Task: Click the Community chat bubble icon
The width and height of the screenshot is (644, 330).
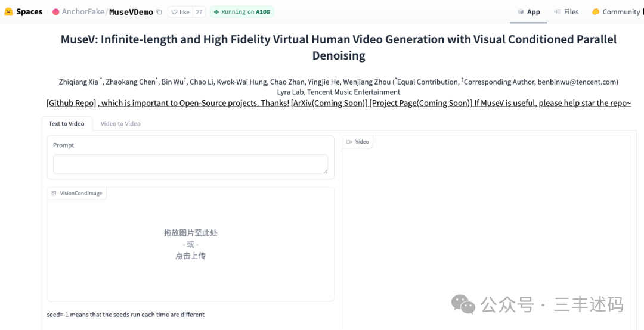Action: pyautogui.click(x=596, y=12)
